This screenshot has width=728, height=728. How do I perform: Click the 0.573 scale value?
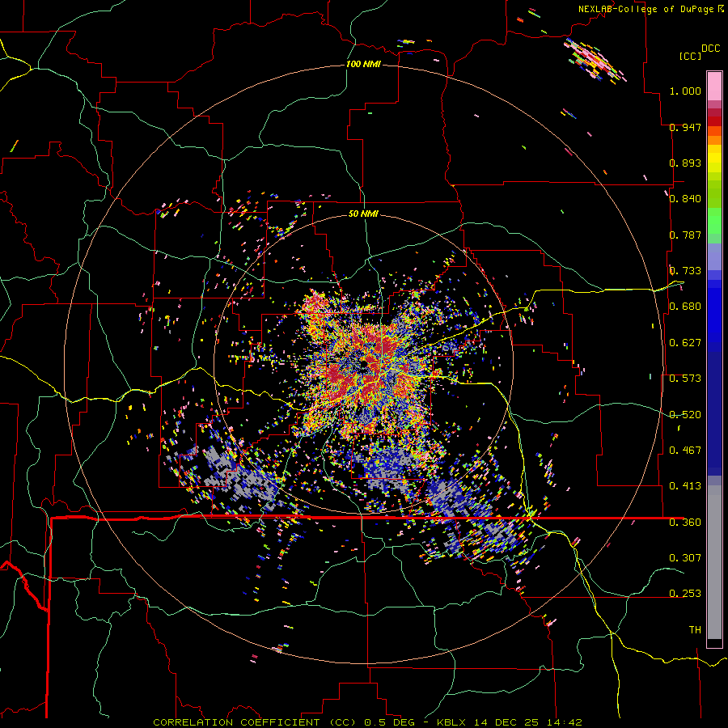[x=685, y=379]
